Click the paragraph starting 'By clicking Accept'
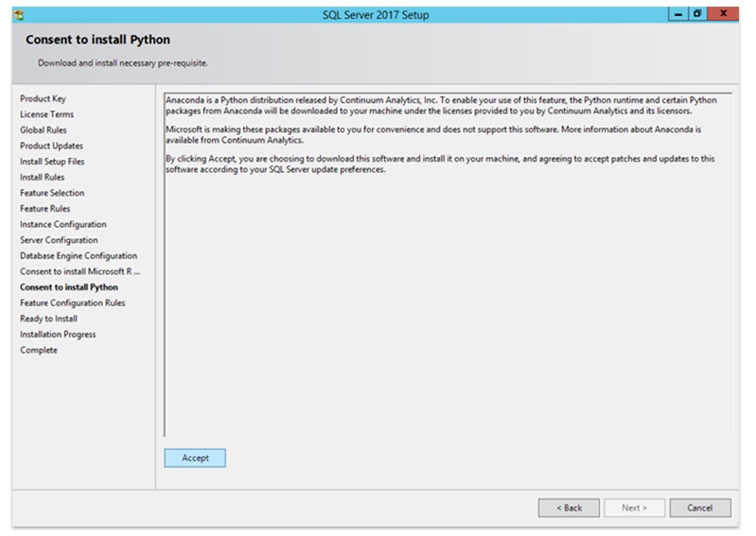Image resolution: width=756 pixels, height=536 pixels. click(x=440, y=164)
